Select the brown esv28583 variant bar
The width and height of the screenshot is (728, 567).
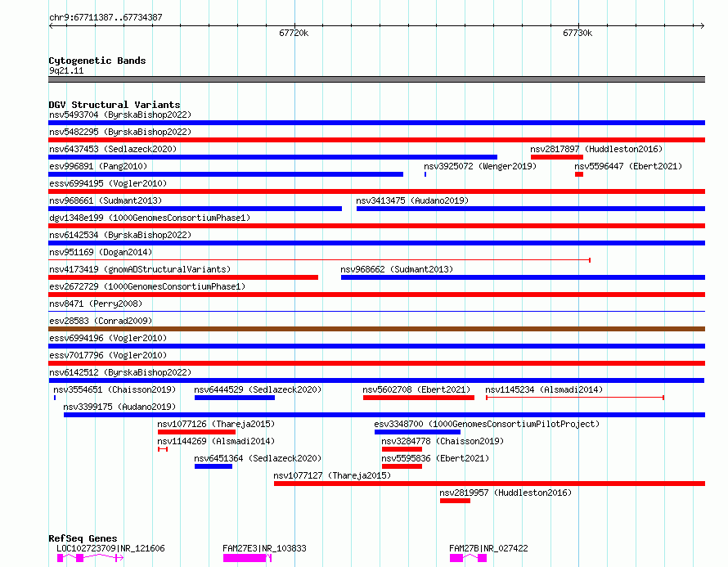(376, 329)
